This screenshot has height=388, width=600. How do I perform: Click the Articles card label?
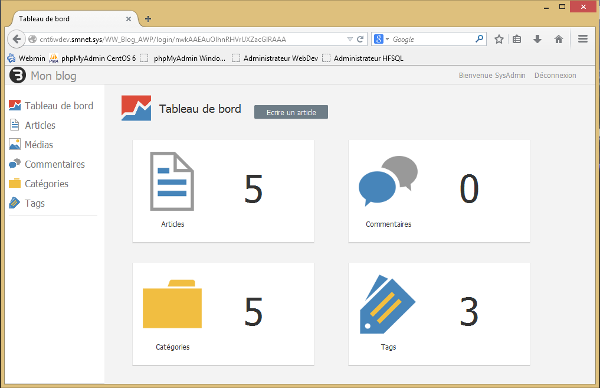[173, 224]
